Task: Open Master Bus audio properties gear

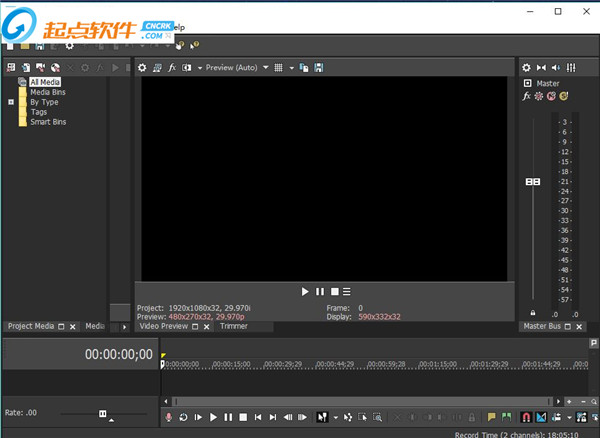Action: (527, 68)
